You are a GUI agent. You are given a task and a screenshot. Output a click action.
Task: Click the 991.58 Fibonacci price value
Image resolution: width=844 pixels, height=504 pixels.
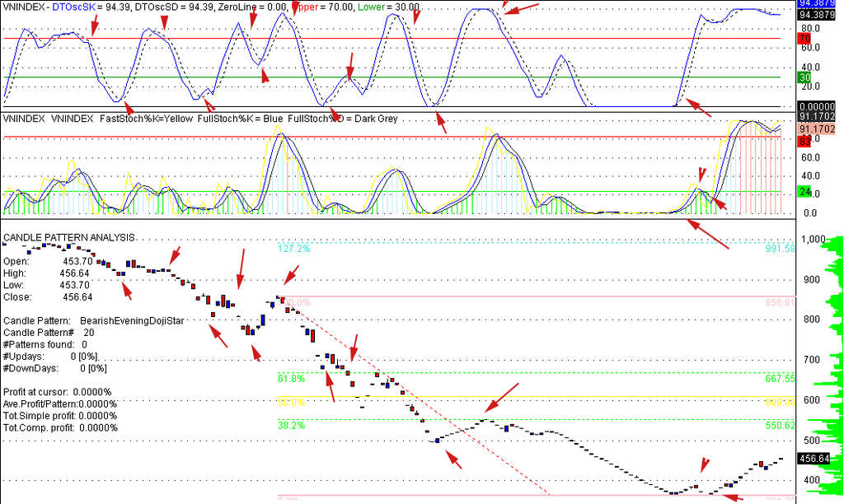coord(780,248)
